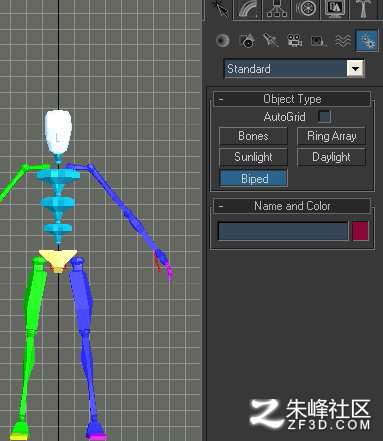The width and height of the screenshot is (383, 441).
Task: Select the Geometry category icon
Action: coord(223,41)
